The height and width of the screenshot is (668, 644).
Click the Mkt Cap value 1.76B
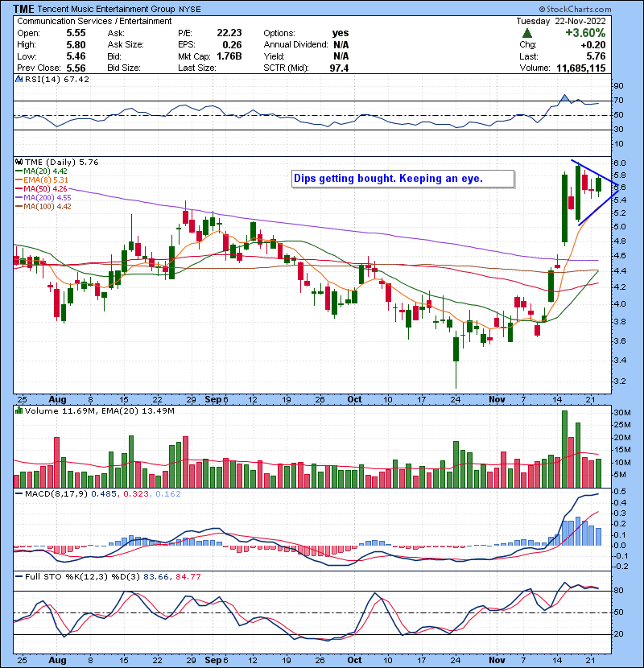229,56
